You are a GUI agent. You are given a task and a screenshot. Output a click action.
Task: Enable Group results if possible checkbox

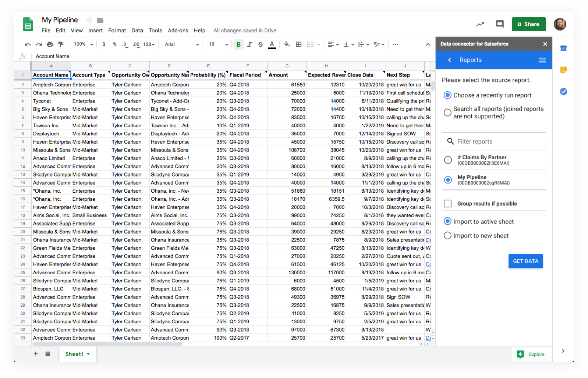tap(448, 204)
